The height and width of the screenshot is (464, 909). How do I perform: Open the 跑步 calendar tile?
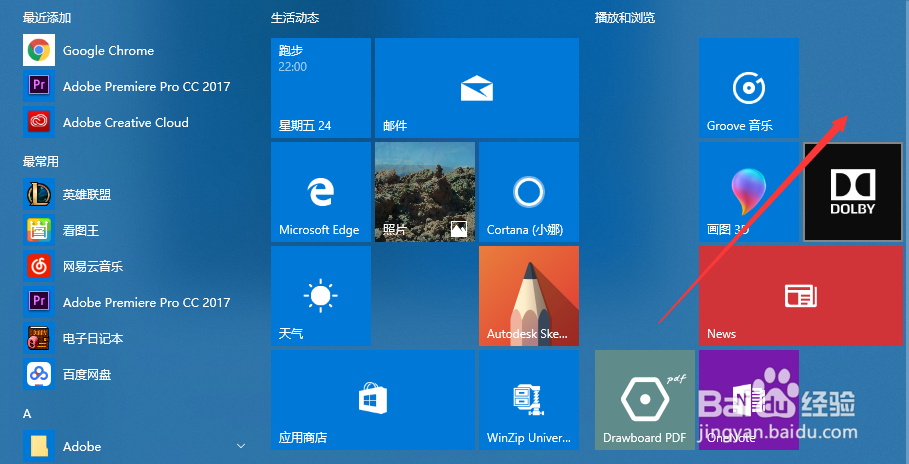coord(321,88)
